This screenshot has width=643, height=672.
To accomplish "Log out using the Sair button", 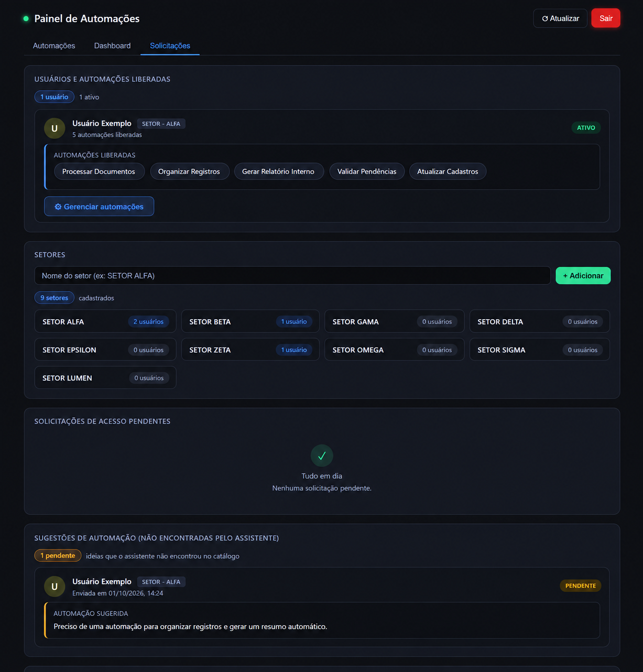I will pyautogui.click(x=606, y=18).
